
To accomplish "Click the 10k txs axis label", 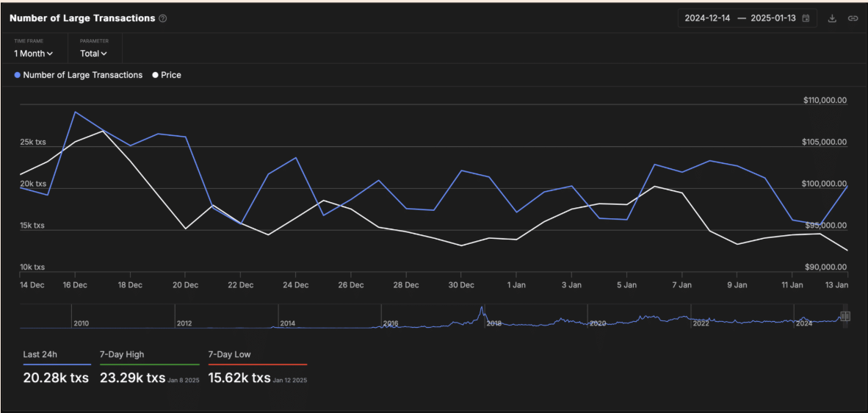I will (x=32, y=267).
